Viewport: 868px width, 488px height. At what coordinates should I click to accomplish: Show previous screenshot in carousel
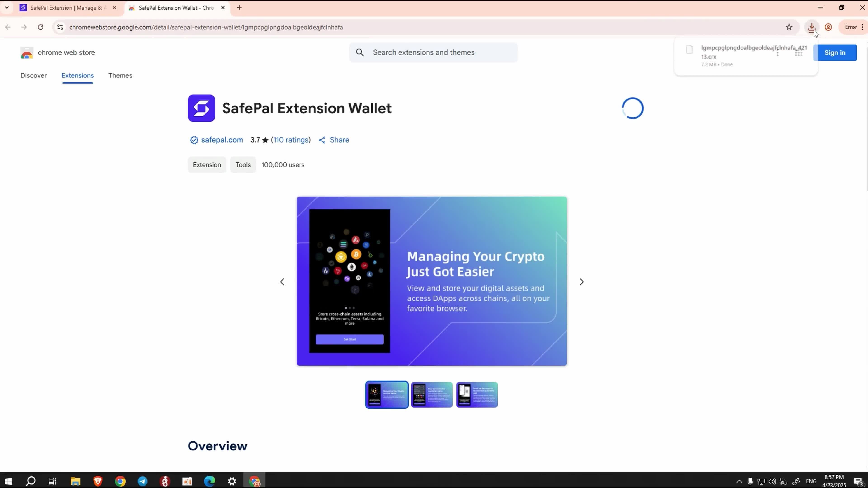[x=282, y=282]
